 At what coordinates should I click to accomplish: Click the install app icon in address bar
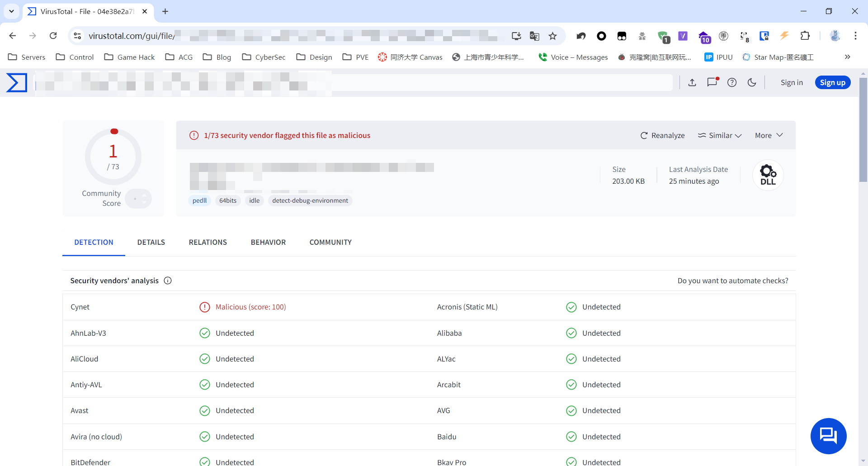516,36
